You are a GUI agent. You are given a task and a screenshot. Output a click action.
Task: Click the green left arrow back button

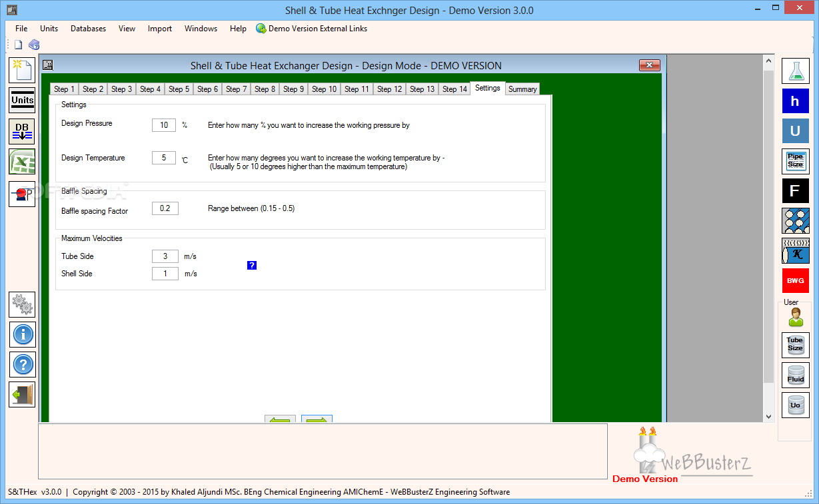(280, 419)
